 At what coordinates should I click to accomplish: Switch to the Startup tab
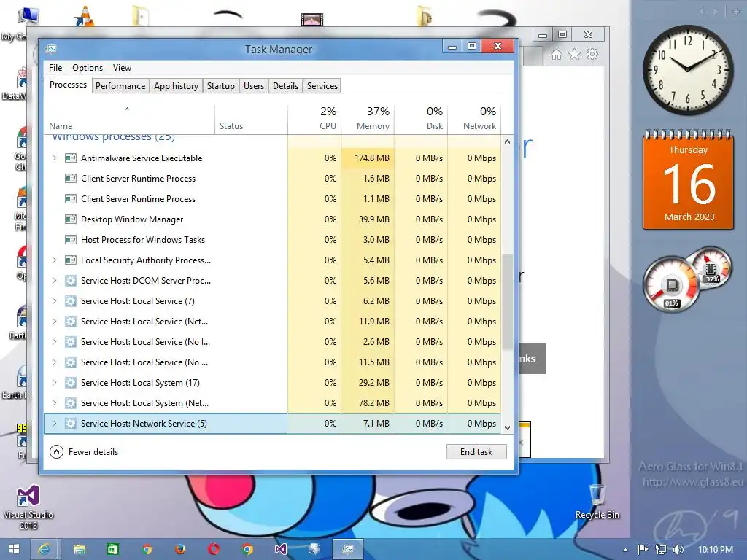coord(220,86)
